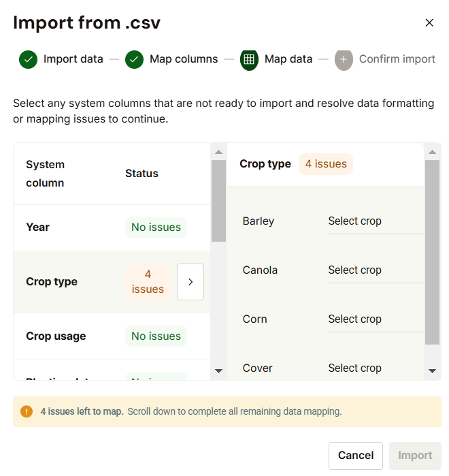
Task: Click the Import data green checkmark icon
Action: (28, 59)
